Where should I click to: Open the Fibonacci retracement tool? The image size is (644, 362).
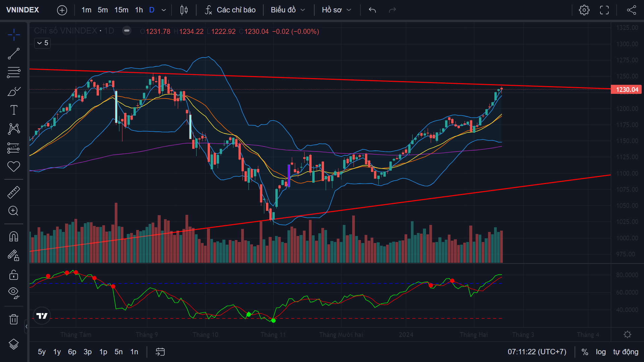pos(14,72)
